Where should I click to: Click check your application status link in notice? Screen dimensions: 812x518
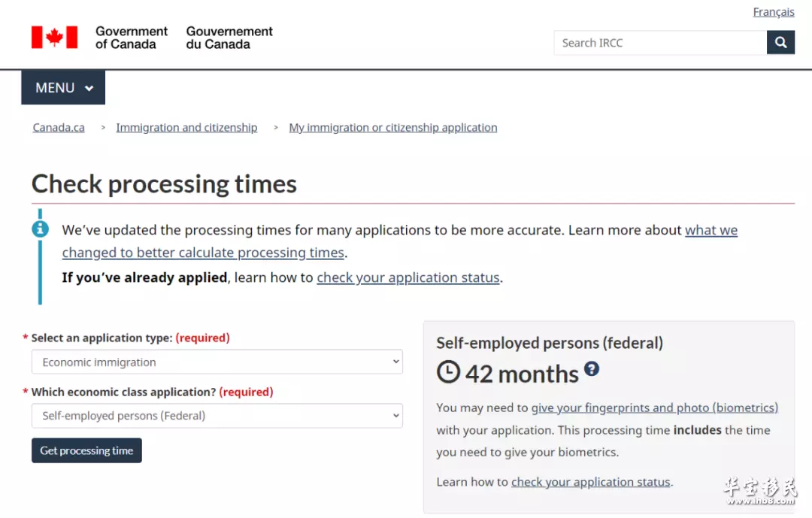408,277
